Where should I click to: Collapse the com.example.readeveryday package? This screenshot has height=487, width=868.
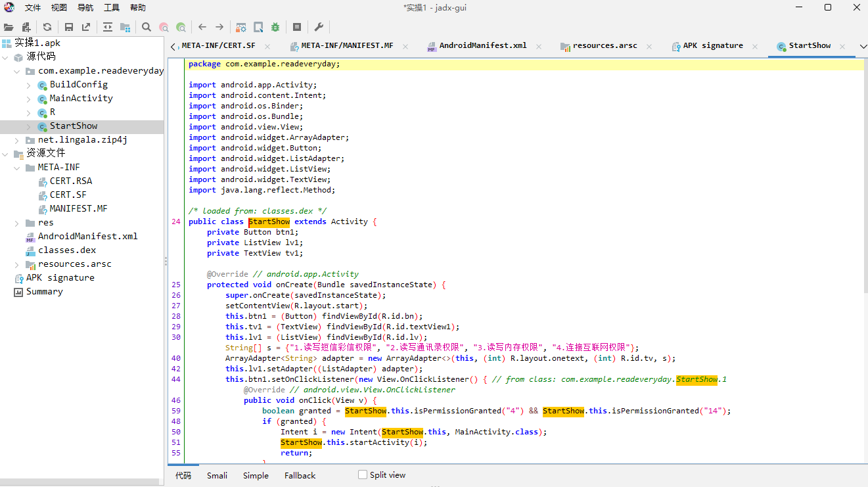tap(16, 70)
